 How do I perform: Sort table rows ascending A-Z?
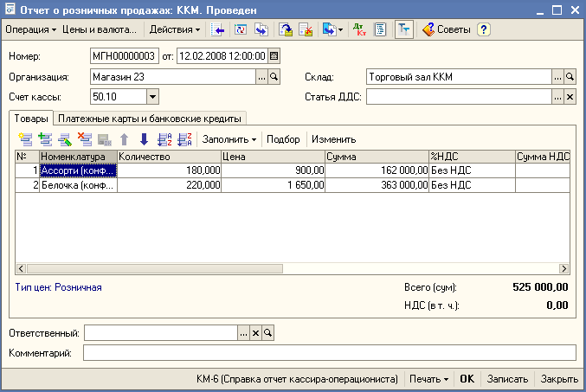point(164,139)
